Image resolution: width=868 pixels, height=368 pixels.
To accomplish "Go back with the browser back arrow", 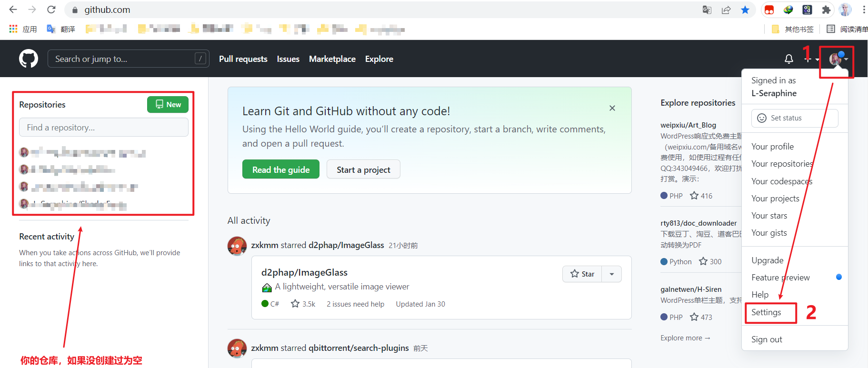I will [x=13, y=10].
